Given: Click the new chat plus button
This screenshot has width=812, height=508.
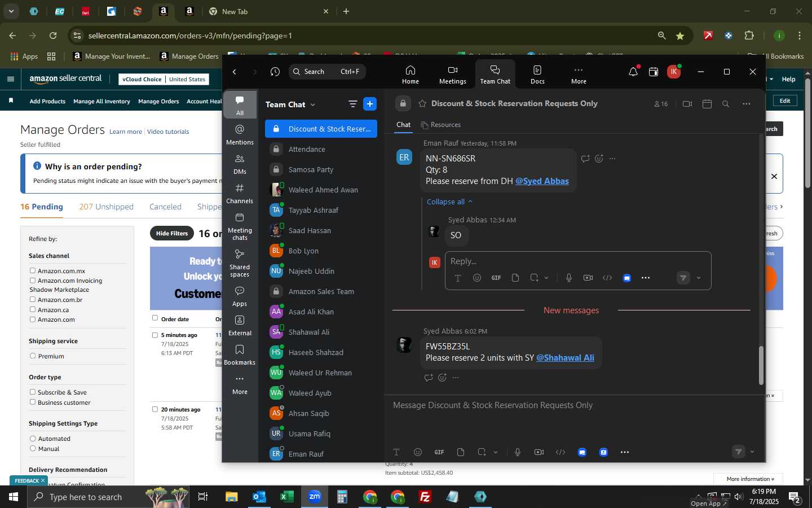Looking at the screenshot, I should 370,104.
